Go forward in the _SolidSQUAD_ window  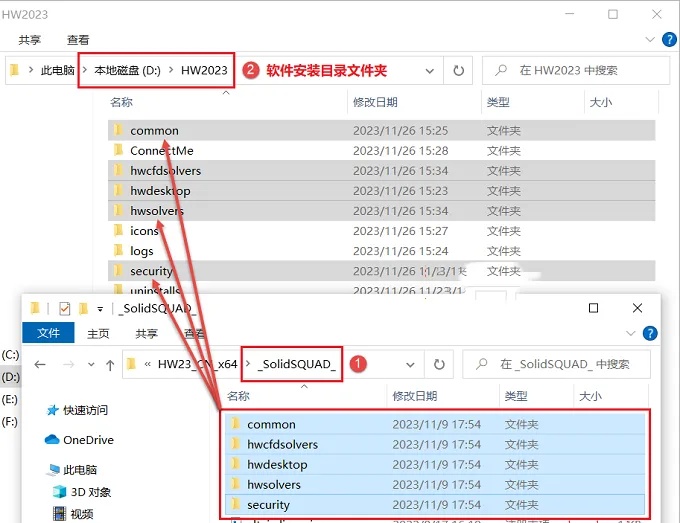pyautogui.click(x=69, y=364)
